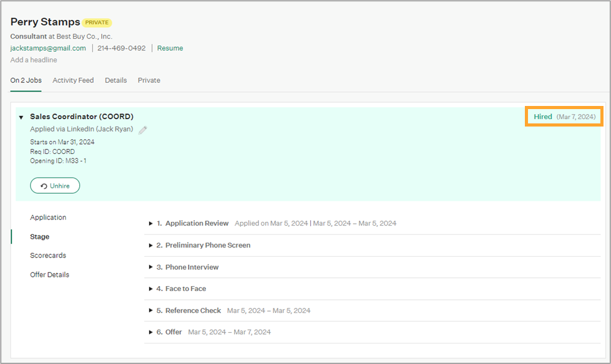Image resolution: width=611 pixels, height=364 pixels.
Task: Click the Unhire button
Action: (x=55, y=186)
